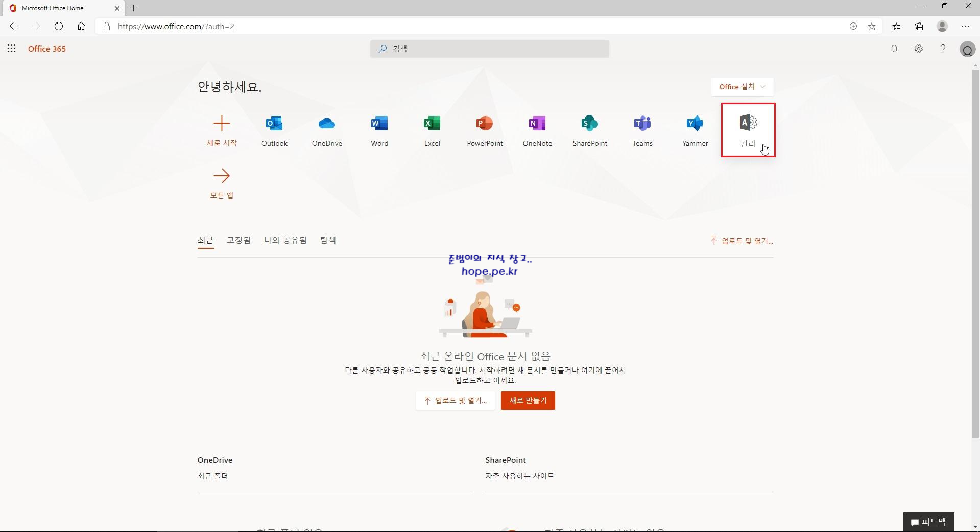980x532 pixels.
Task: Open browser favorites list
Action: click(x=896, y=26)
